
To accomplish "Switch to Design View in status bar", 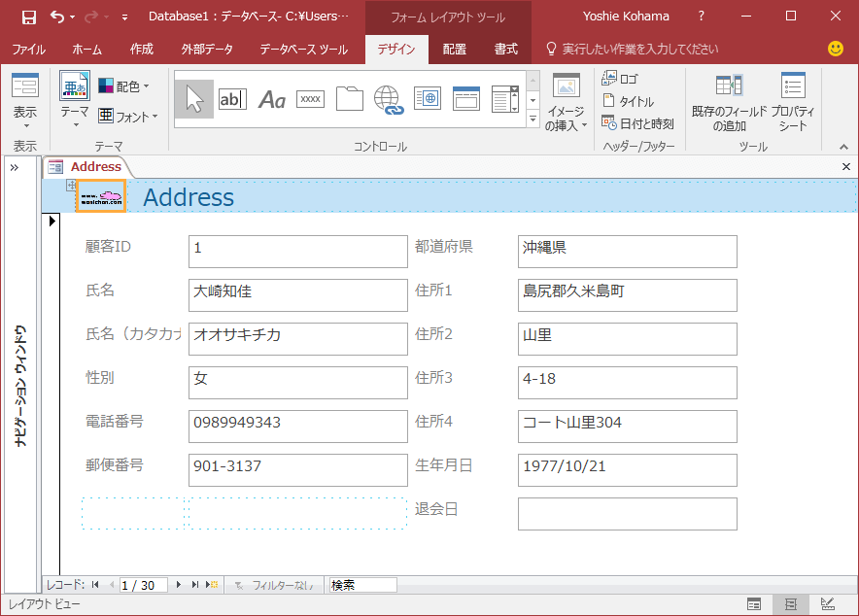I will point(827,604).
